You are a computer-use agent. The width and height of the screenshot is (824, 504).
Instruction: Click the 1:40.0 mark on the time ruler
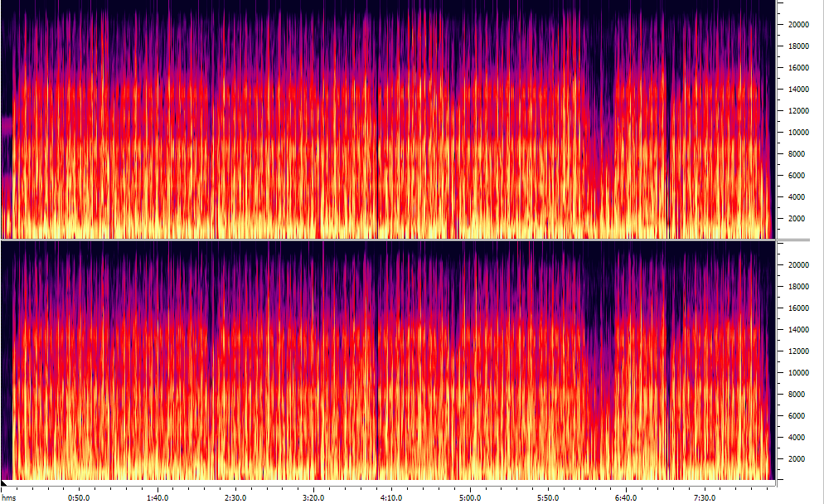(158, 497)
